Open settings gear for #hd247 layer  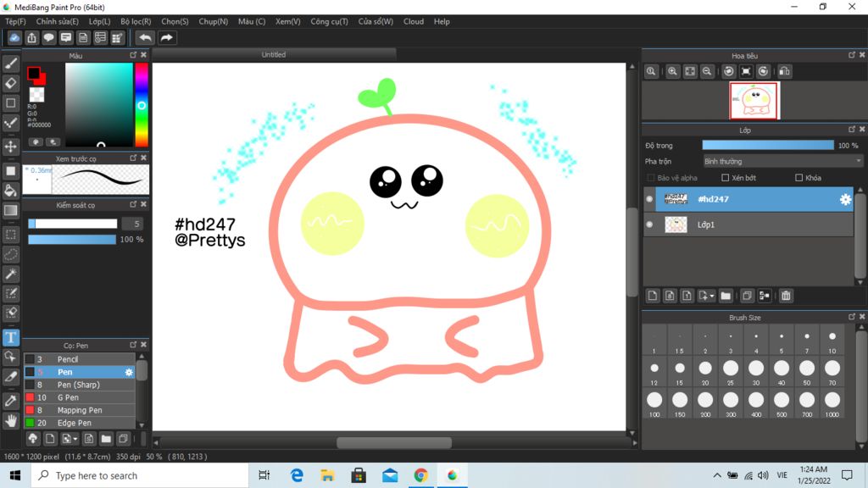point(845,199)
